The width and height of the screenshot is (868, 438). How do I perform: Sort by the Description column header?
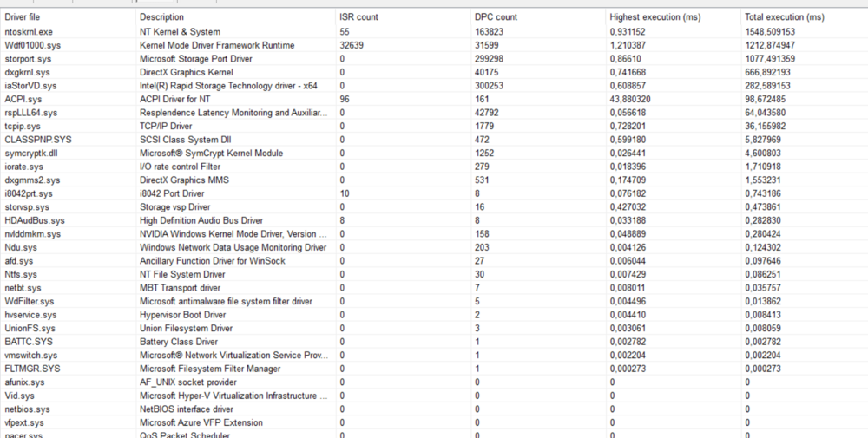point(161,17)
